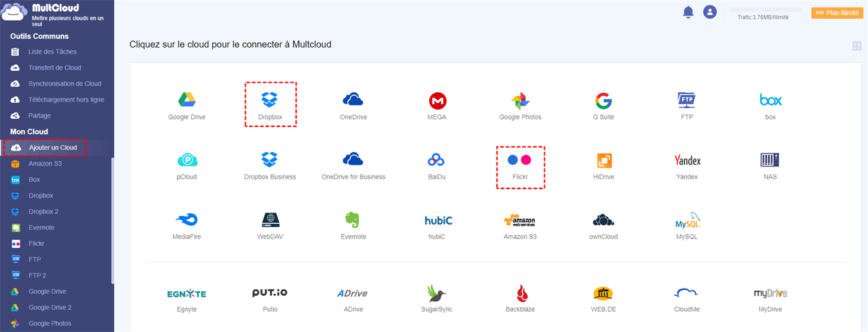Connect the Putio service
The height and width of the screenshot is (332, 868).
[270, 293]
